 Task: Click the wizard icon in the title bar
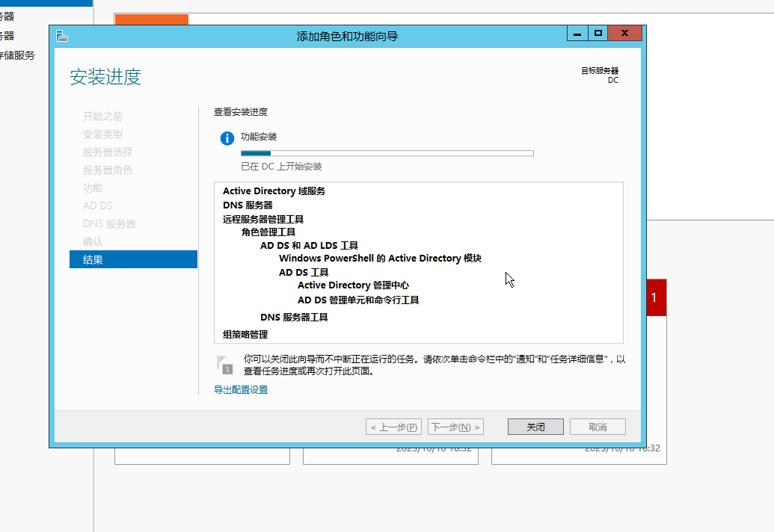62,36
